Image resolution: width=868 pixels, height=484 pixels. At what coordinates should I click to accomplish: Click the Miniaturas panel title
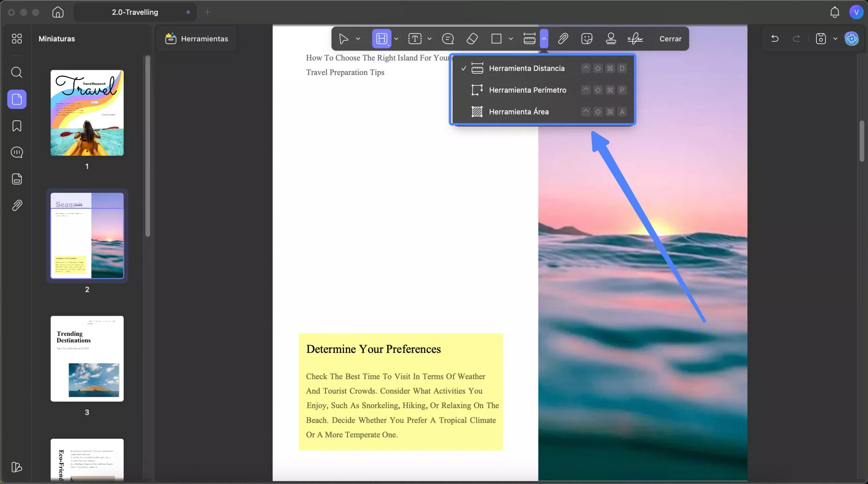pos(57,39)
